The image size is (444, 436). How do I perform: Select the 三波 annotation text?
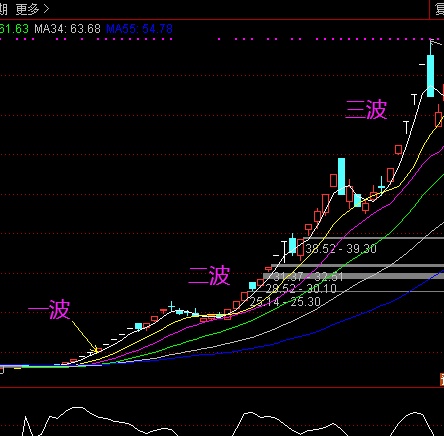pos(366,109)
